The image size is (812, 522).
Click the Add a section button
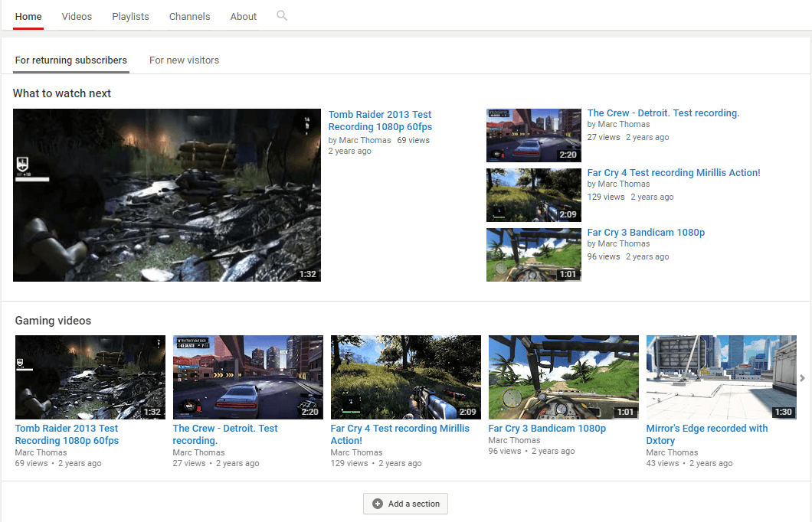click(x=405, y=504)
